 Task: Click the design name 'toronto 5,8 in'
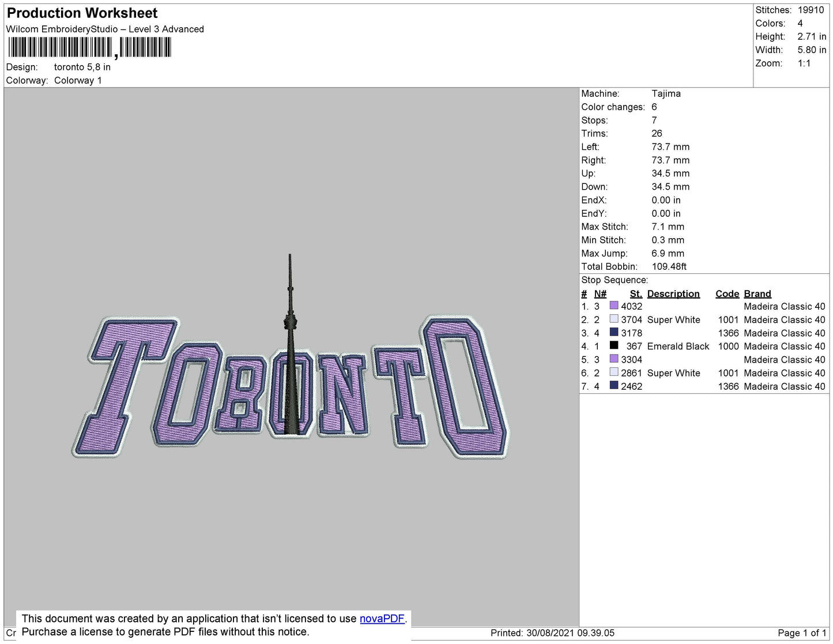[82, 67]
